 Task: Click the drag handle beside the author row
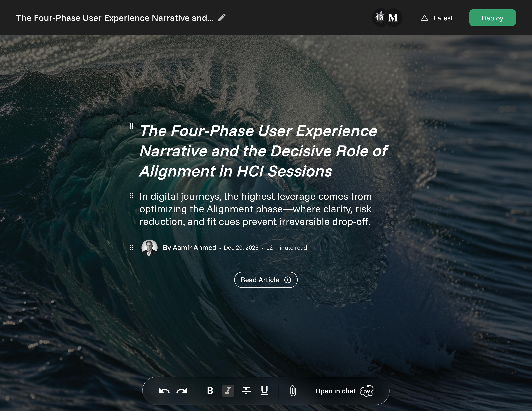pyautogui.click(x=131, y=248)
